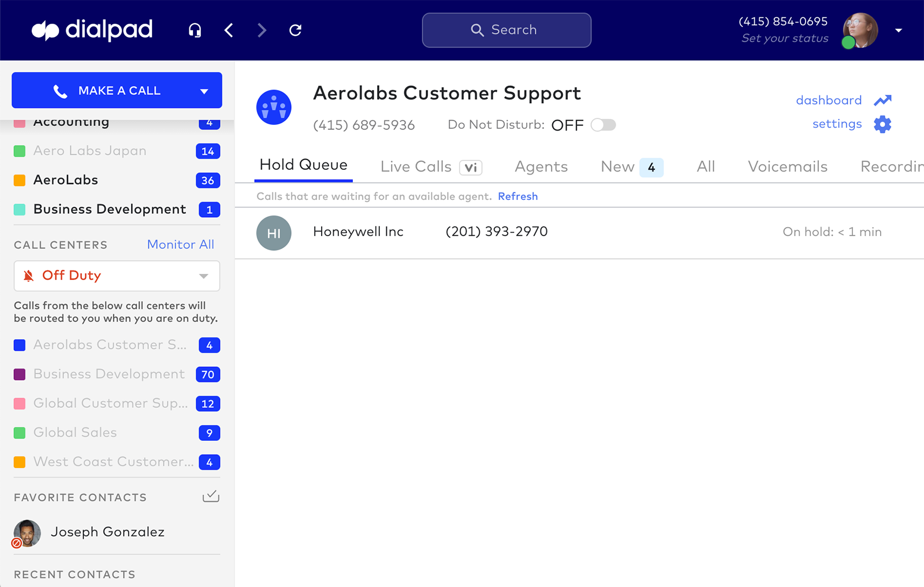The height and width of the screenshot is (587, 924).
Task: Click the muted bell Off Duty icon
Action: pyautogui.click(x=28, y=276)
